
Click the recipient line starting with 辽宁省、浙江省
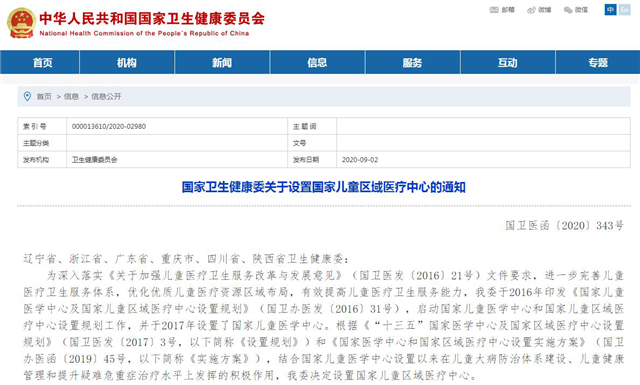coord(187,259)
